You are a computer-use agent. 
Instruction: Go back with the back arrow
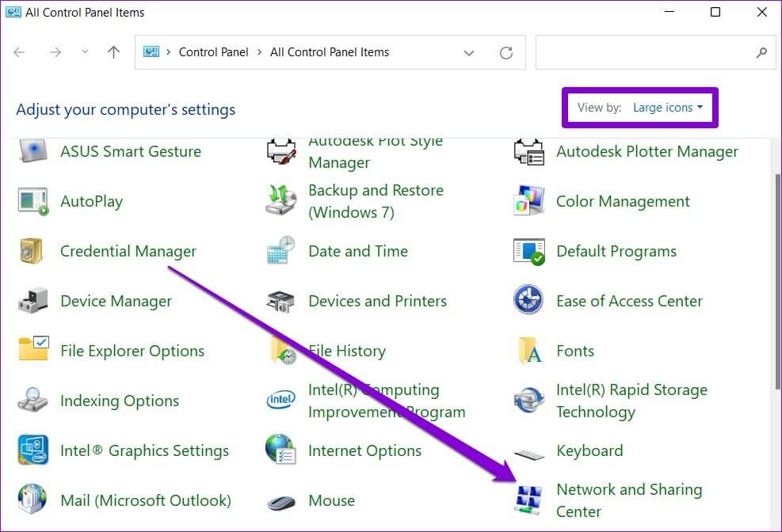[x=20, y=52]
